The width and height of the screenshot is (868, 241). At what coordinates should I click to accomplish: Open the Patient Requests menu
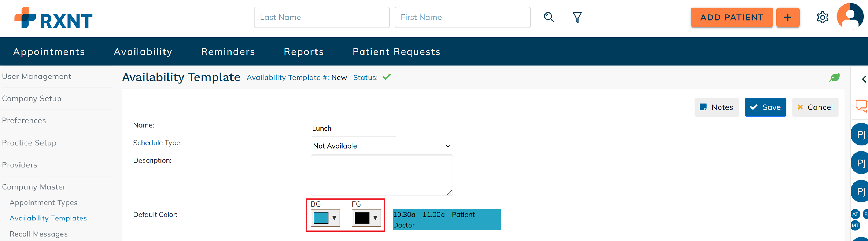tap(396, 52)
